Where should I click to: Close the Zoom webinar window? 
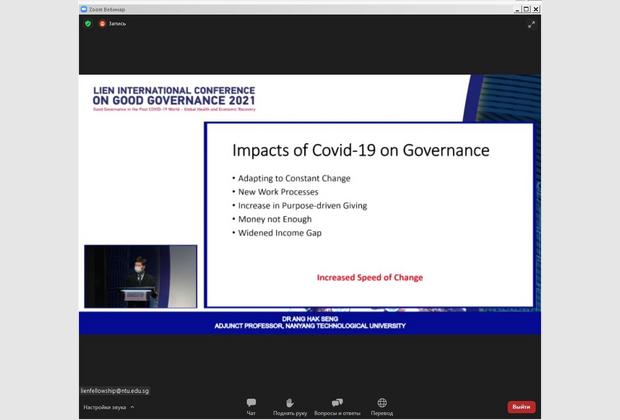pos(537,9)
